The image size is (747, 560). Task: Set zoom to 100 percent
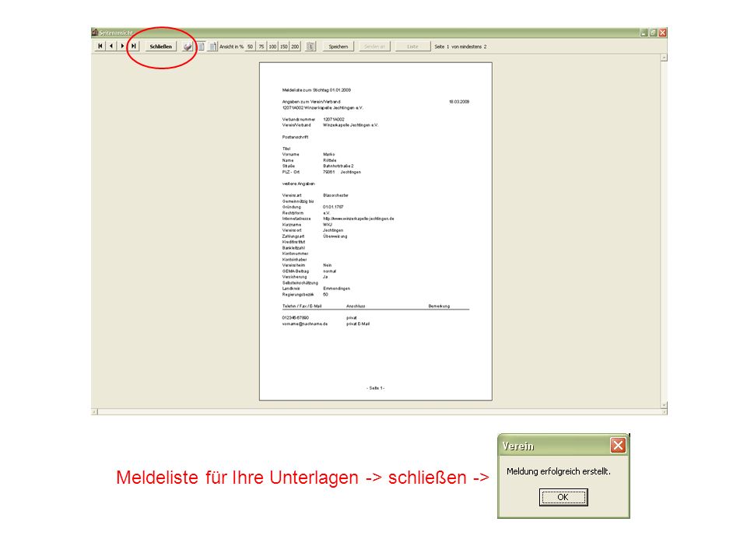[x=272, y=47]
